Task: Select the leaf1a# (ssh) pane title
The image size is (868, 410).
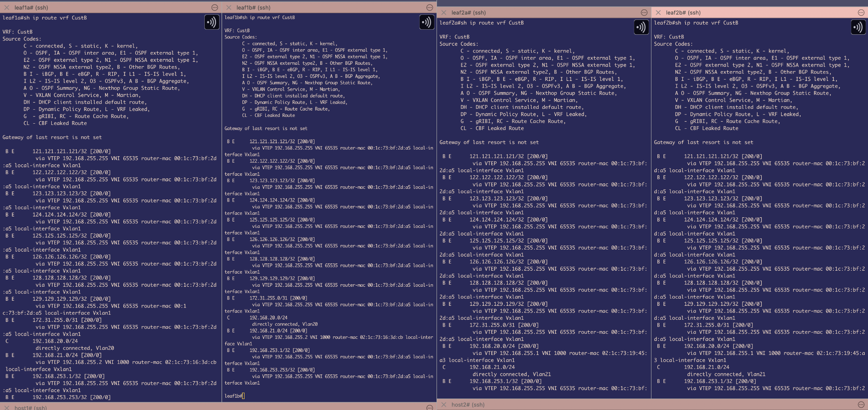Action: [x=31, y=8]
